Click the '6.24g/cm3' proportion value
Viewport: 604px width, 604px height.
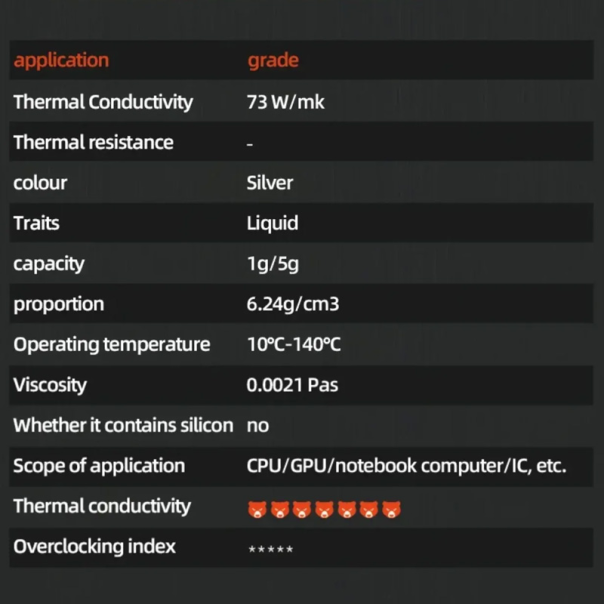pyautogui.click(x=293, y=304)
